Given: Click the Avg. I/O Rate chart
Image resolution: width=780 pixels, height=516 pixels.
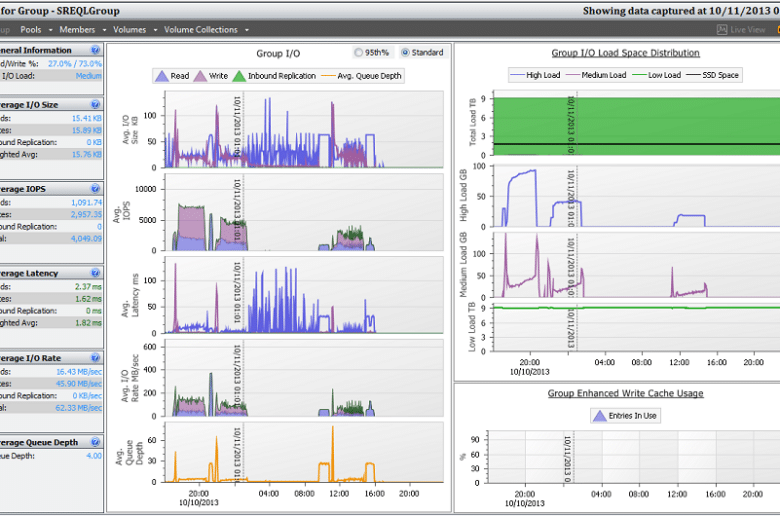Looking at the screenshot, I should 303,378.
